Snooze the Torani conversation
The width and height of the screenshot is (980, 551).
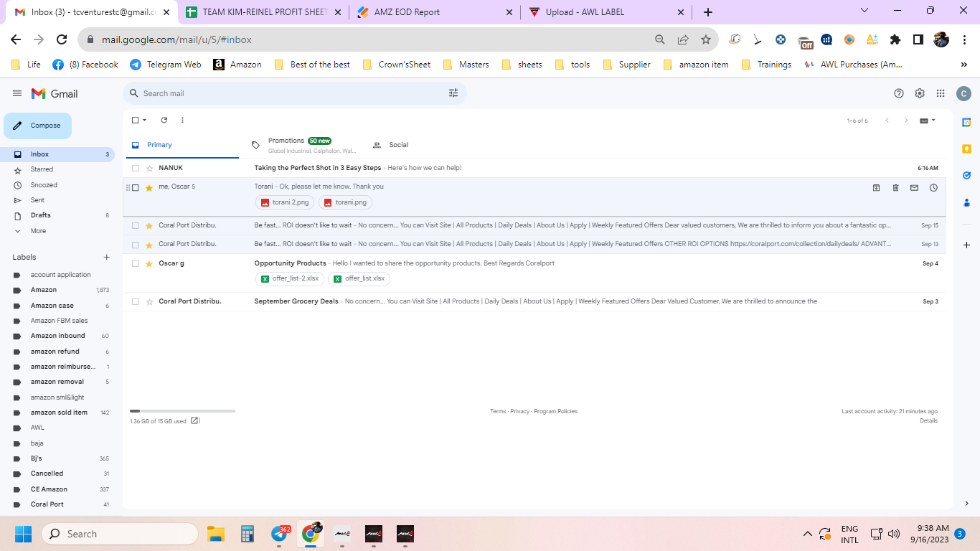coord(933,188)
